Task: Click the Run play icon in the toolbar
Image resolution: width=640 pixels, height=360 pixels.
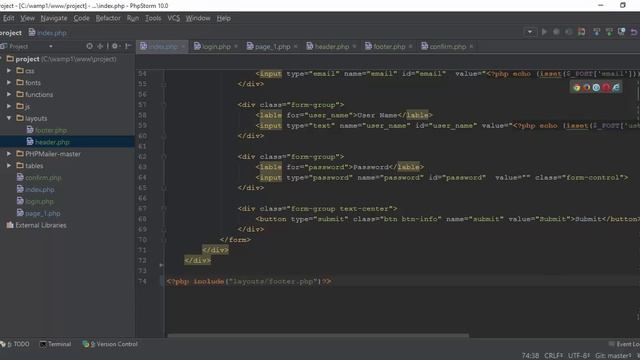Action: [544, 32]
